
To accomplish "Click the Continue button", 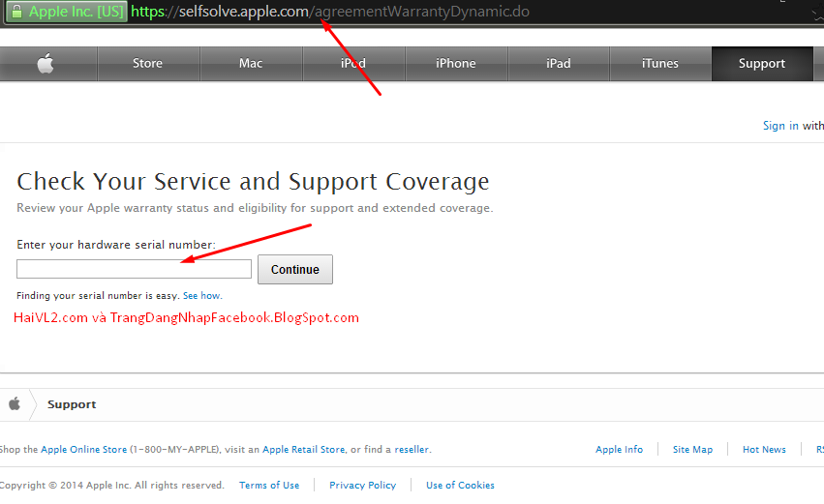I will tap(294, 269).
